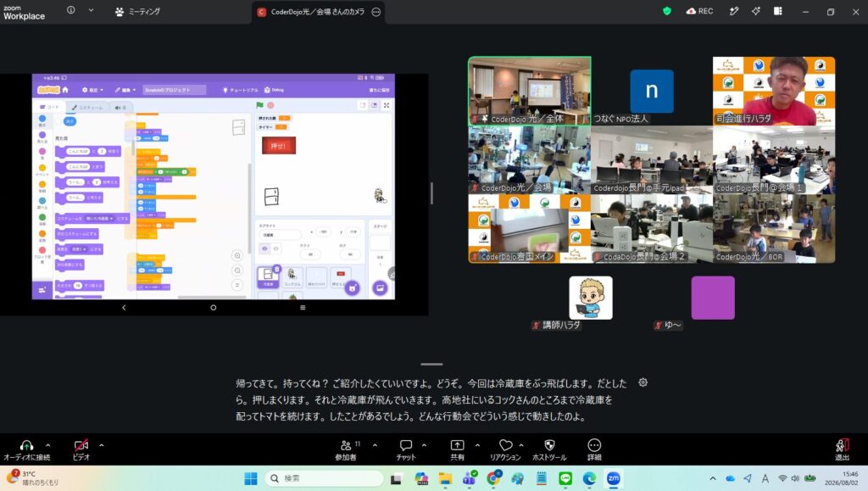
Task: Open meeting info icon next to Zoom Workplace
Action: click(x=71, y=10)
